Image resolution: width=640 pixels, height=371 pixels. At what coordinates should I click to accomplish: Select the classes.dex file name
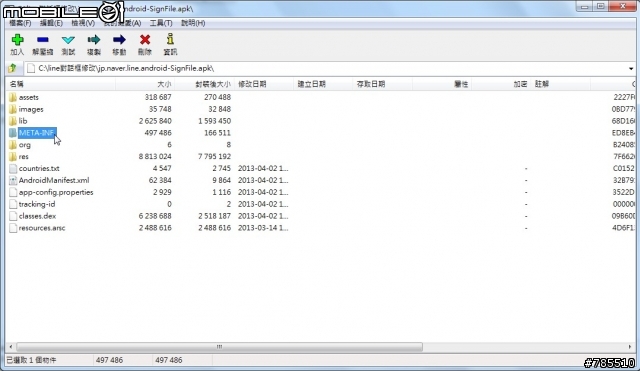pyautogui.click(x=38, y=216)
